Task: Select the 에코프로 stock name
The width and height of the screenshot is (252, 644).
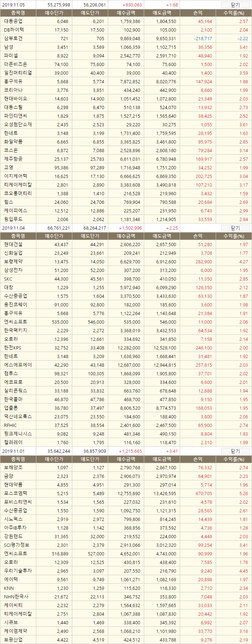Action: 13,382
